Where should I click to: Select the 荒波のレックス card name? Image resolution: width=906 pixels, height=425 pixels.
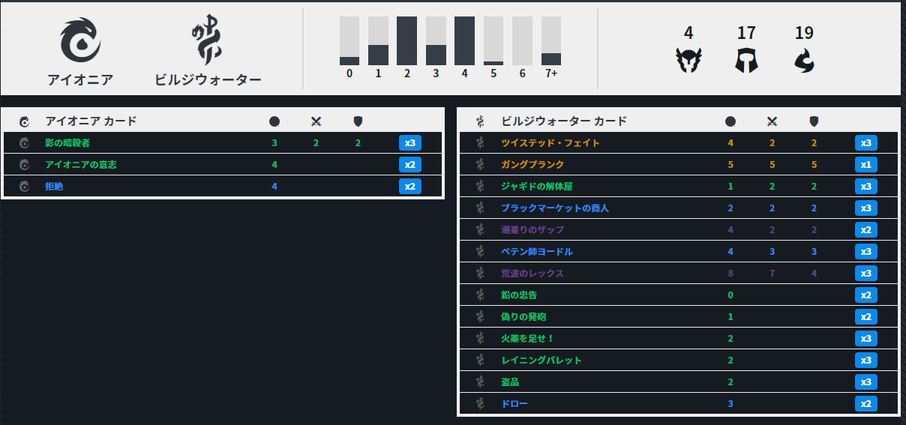point(533,274)
